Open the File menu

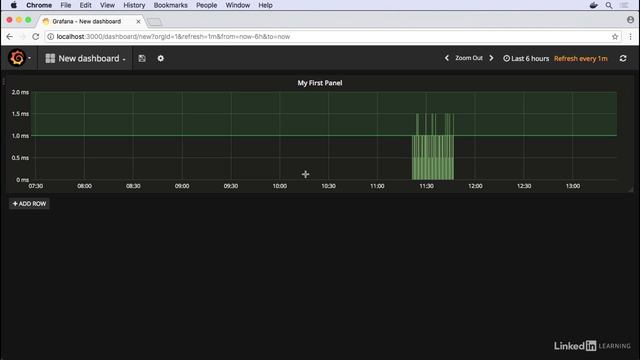[66, 5]
